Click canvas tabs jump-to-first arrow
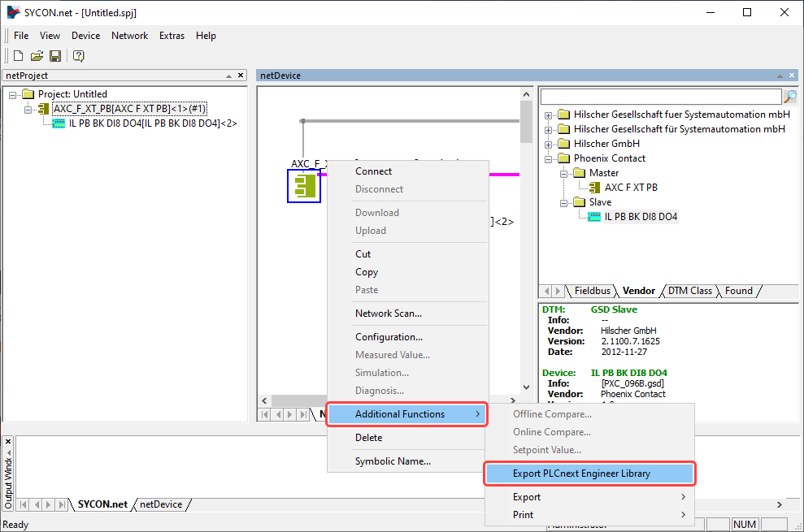 coord(265,414)
